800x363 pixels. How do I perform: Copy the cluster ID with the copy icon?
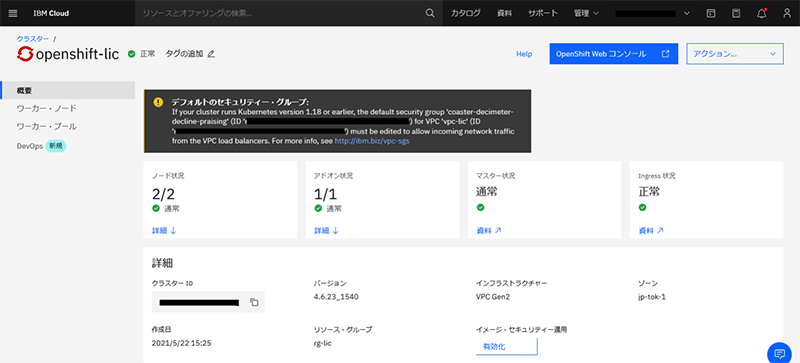tap(254, 302)
